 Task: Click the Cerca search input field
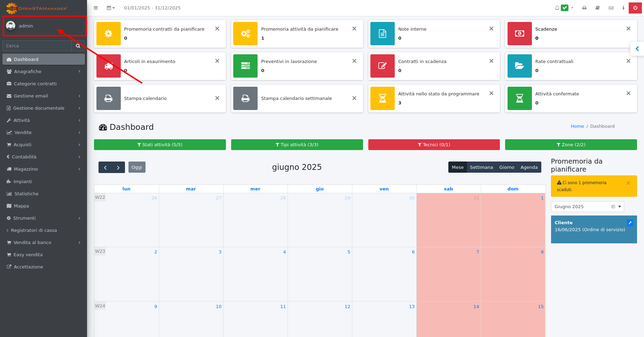[x=37, y=46]
